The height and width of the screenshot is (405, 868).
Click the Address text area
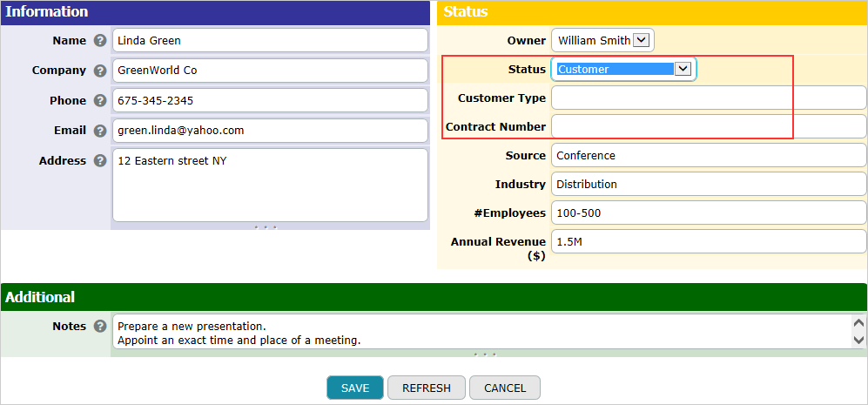pyautogui.click(x=270, y=185)
